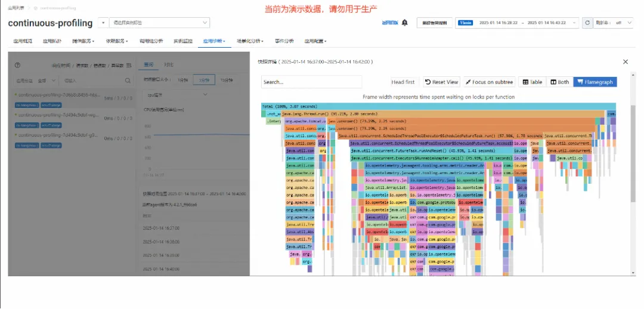
Task: Click the java.lang.Thread.run() 91.21% frame
Action: [442, 114]
